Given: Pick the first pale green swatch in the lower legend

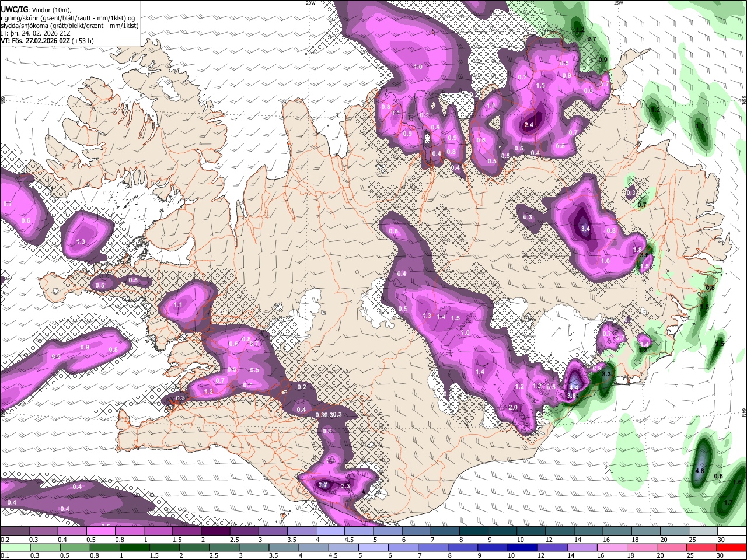Looking at the screenshot, I should [x=15, y=547].
